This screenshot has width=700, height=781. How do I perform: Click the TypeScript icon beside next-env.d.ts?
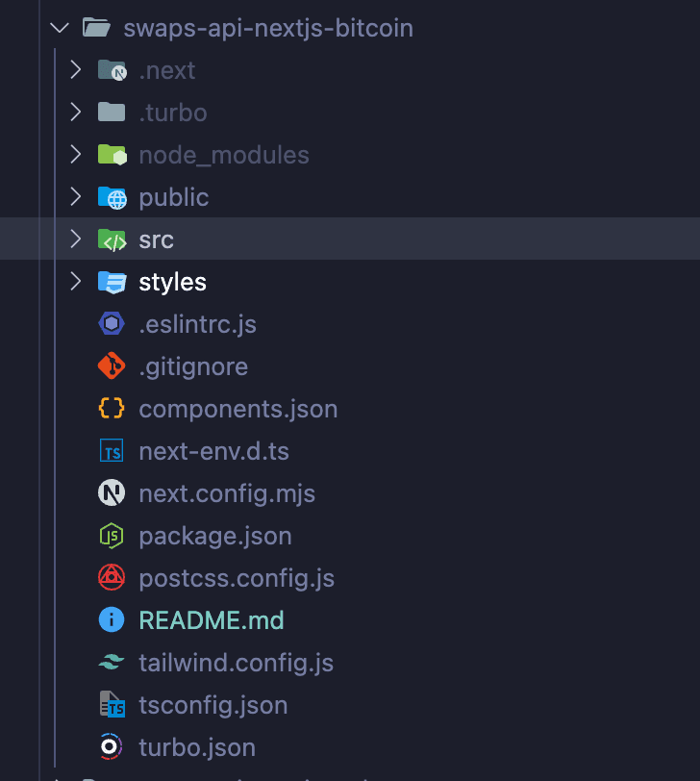coord(112,451)
